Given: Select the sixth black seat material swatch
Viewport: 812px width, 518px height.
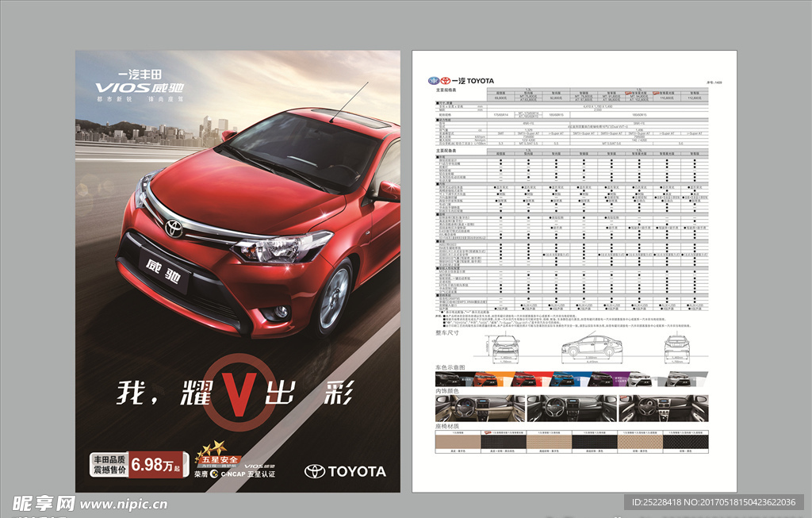Looking at the screenshot, I should [686, 442].
